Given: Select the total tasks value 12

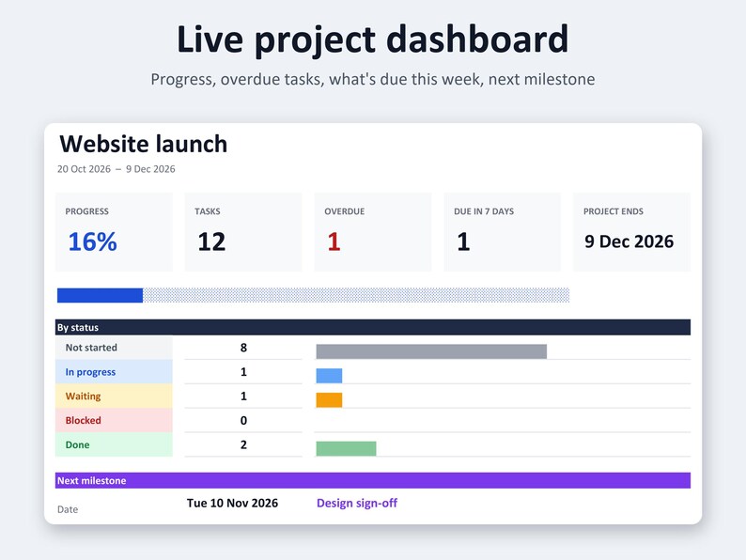Looking at the screenshot, I should [x=211, y=241].
